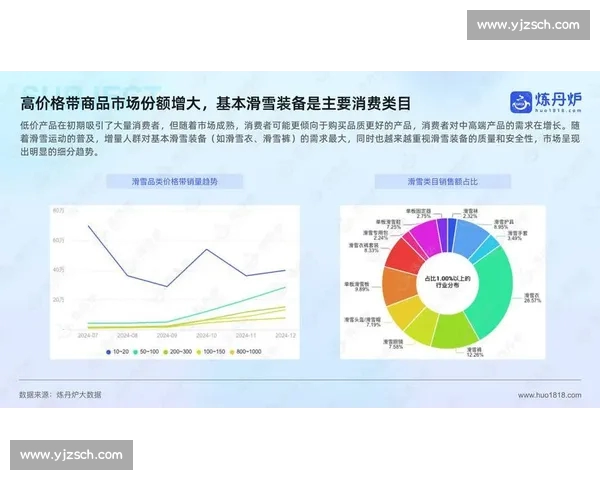Click the 滑雪衣 26.57% label

point(532,298)
